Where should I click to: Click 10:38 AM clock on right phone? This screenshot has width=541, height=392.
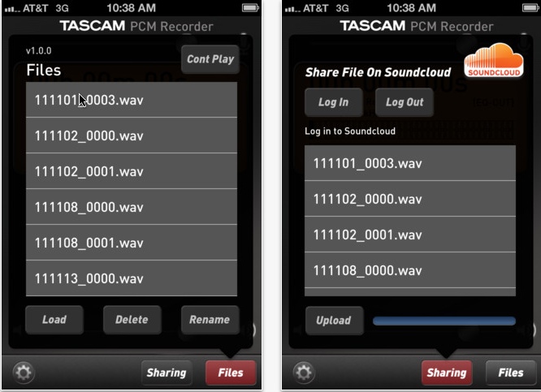pos(412,8)
